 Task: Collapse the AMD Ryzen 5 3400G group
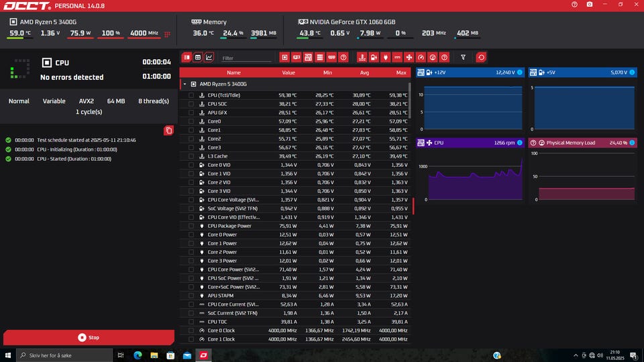coord(185,84)
